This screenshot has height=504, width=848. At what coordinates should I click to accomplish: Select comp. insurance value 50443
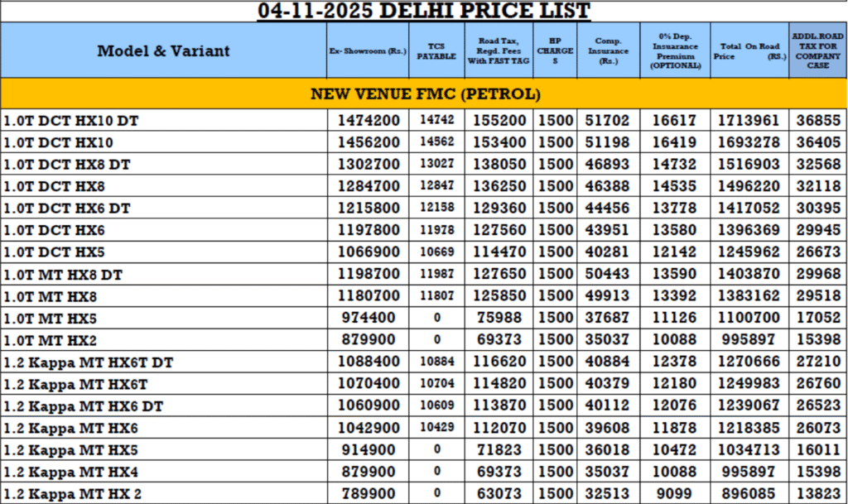[607, 275]
